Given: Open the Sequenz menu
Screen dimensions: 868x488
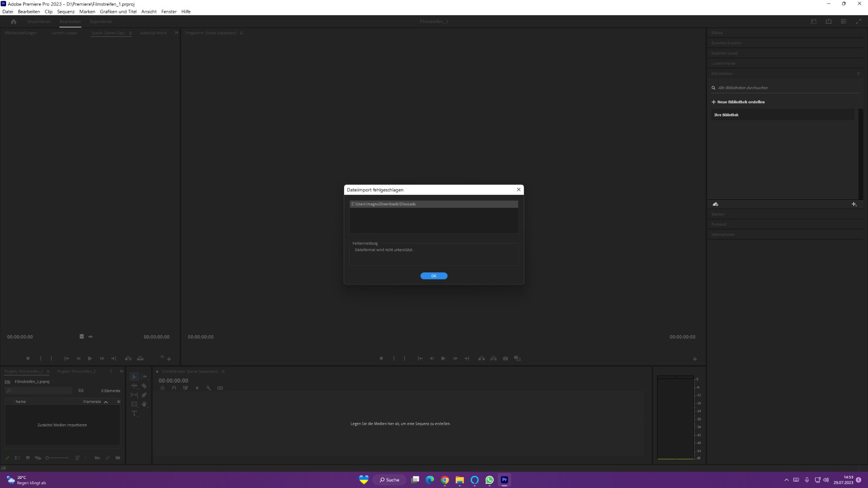Looking at the screenshot, I should click(66, 12).
